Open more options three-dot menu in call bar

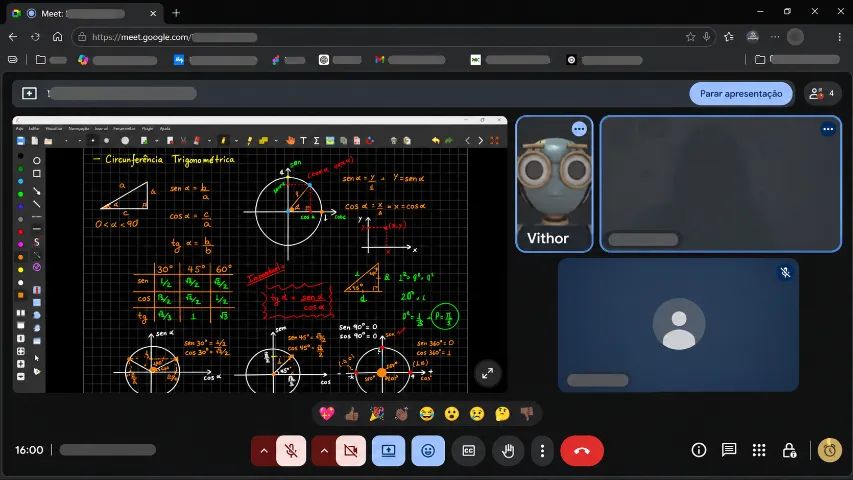pyautogui.click(x=542, y=451)
